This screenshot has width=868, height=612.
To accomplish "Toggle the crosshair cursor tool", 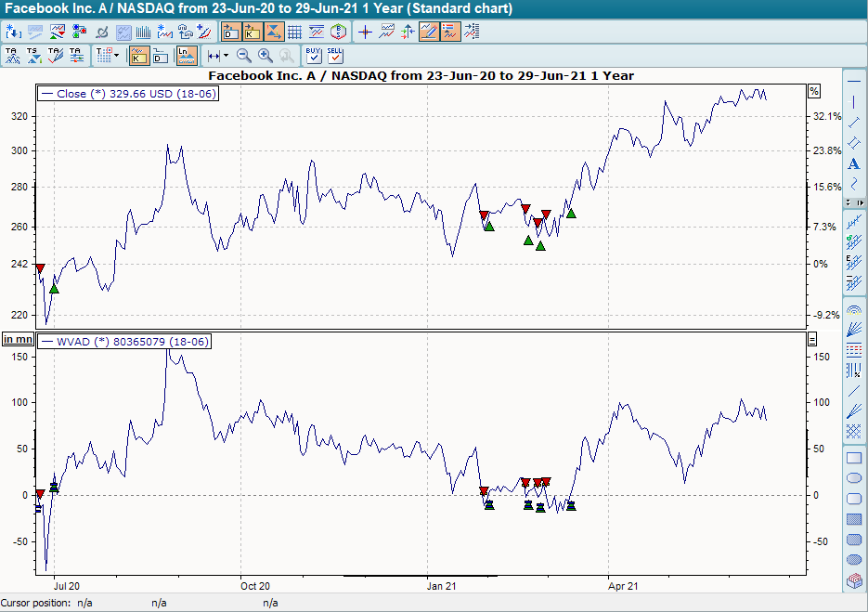I will 365,32.
